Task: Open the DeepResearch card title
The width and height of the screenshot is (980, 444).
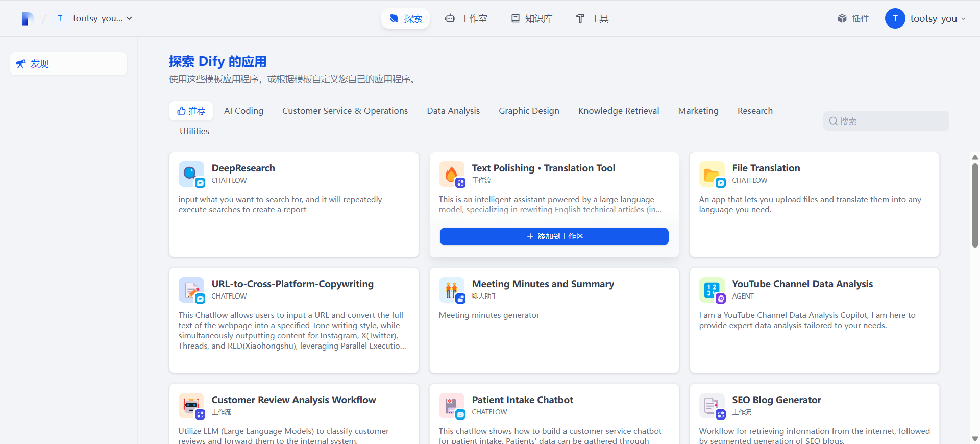Action: [x=243, y=168]
